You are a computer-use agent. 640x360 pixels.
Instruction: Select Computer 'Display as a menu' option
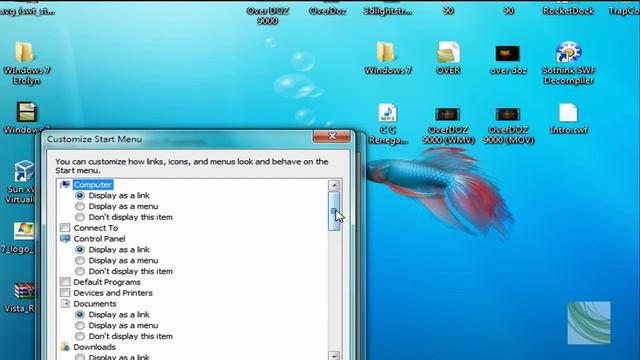click(x=80, y=206)
